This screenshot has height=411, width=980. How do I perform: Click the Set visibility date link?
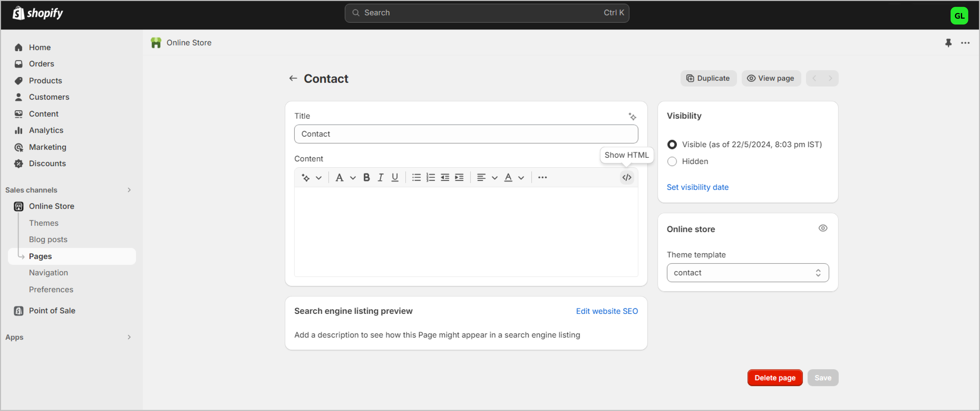[x=697, y=187]
